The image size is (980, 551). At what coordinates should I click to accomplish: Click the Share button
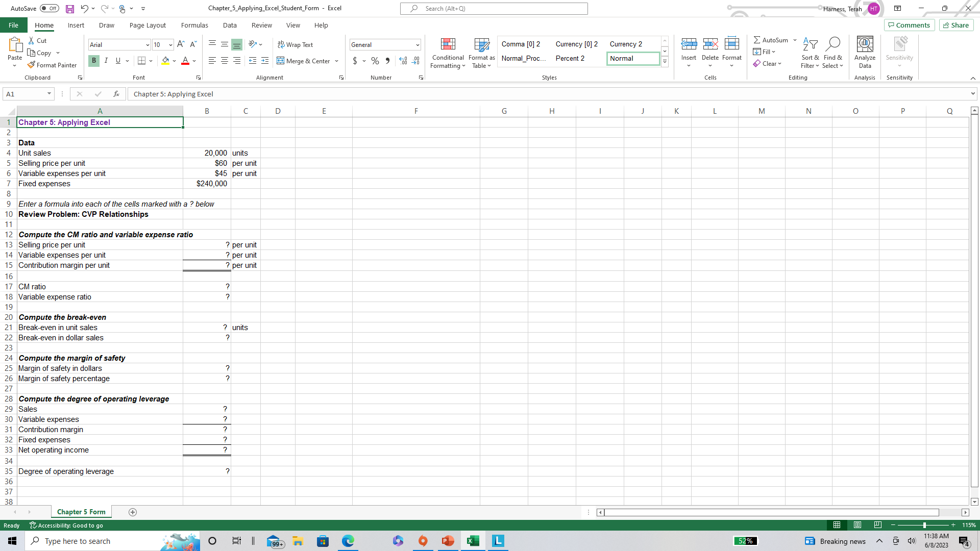pos(955,25)
